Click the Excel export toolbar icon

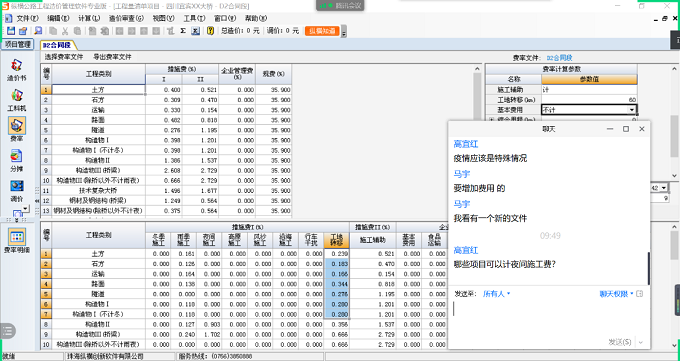pyautogui.click(x=196, y=31)
